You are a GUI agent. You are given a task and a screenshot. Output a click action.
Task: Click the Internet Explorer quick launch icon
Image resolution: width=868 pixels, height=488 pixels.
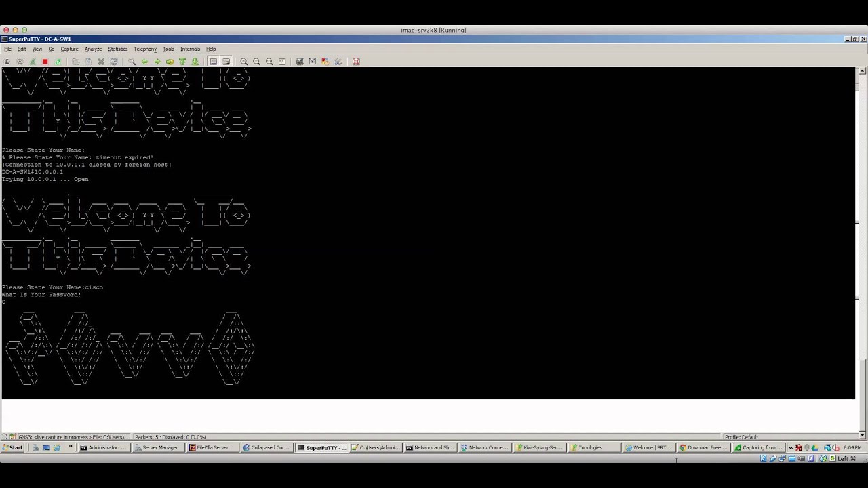57,447
